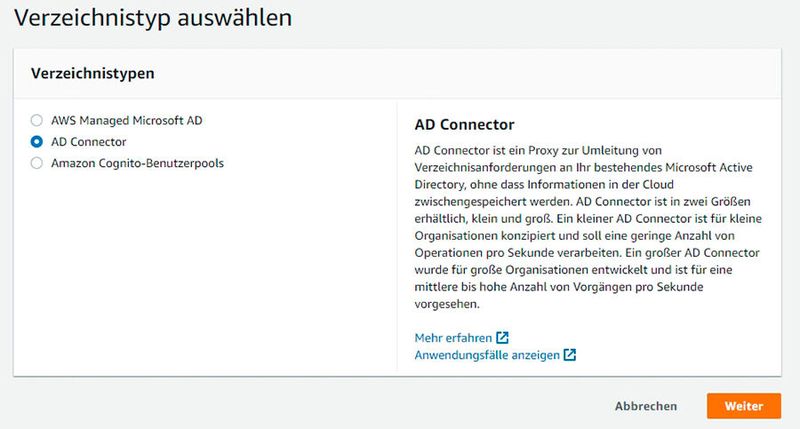Open the Anwendungsfälle anzeigen link

pos(487,355)
